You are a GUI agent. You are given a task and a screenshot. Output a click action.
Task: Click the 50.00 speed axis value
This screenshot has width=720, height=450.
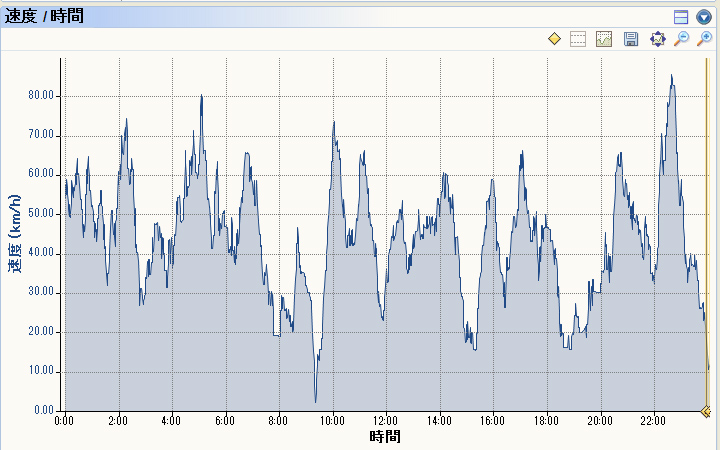[x=41, y=214]
